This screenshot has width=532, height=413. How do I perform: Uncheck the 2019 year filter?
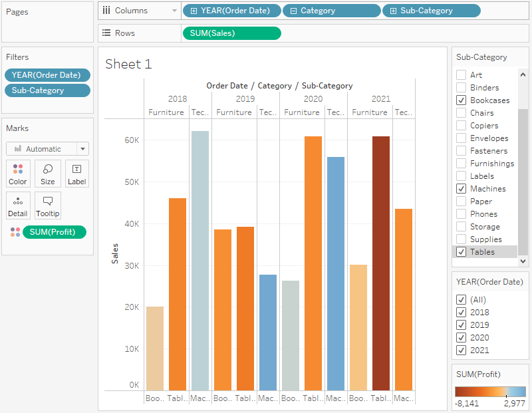(x=461, y=325)
